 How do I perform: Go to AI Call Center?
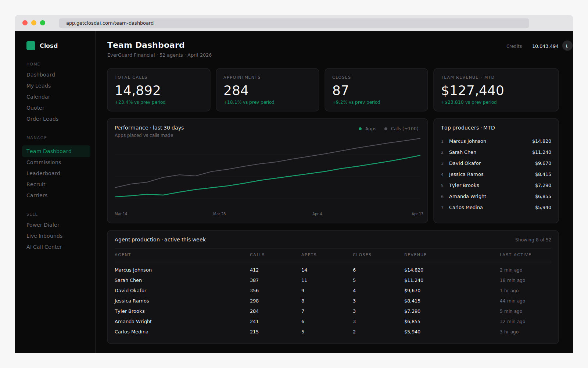pyautogui.click(x=44, y=247)
